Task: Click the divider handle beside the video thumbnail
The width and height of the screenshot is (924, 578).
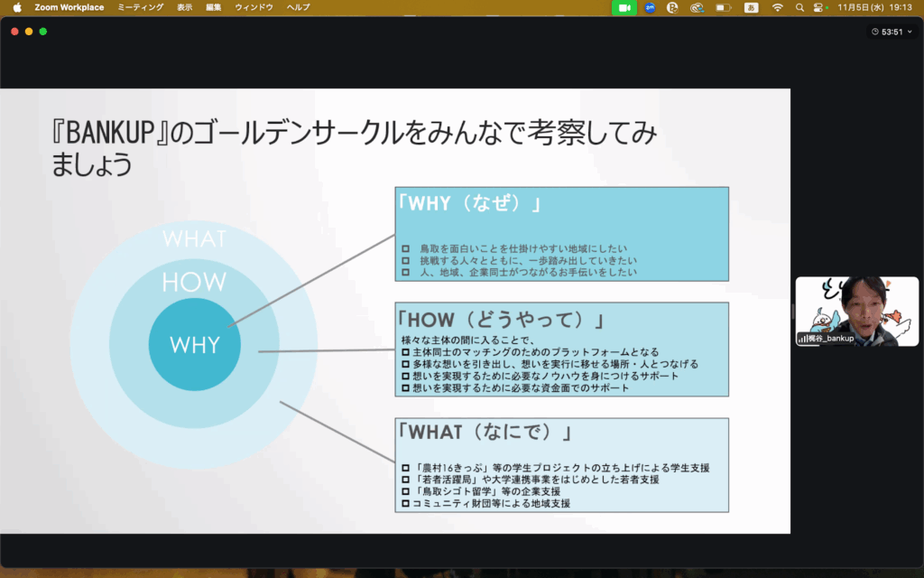Action: 792,312
